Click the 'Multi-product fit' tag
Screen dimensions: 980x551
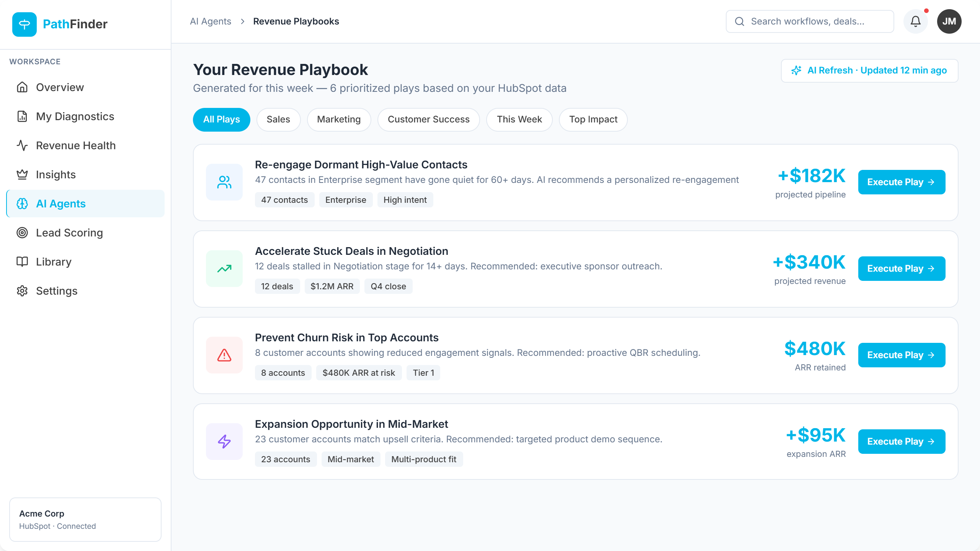424,459
